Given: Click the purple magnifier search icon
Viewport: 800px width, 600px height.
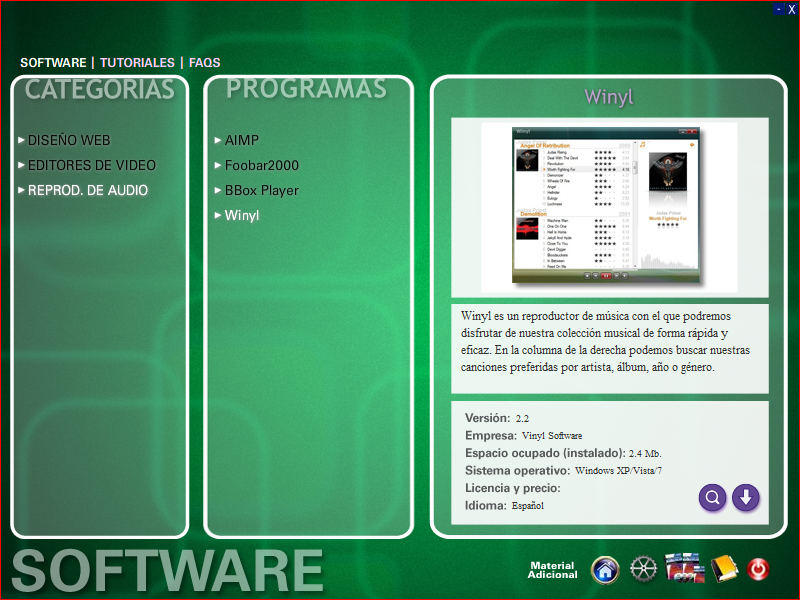Looking at the screenshot, I should point(712,497).
